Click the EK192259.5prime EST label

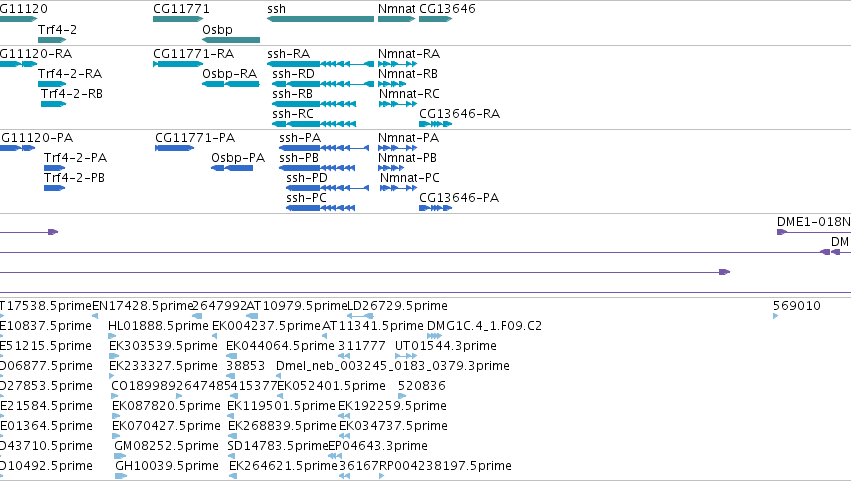(392, 407)
